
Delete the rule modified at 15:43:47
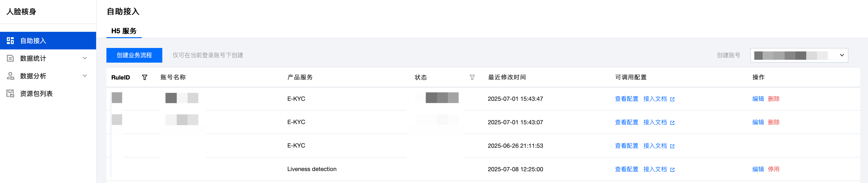pyautogui.click(x=773, y=99)
